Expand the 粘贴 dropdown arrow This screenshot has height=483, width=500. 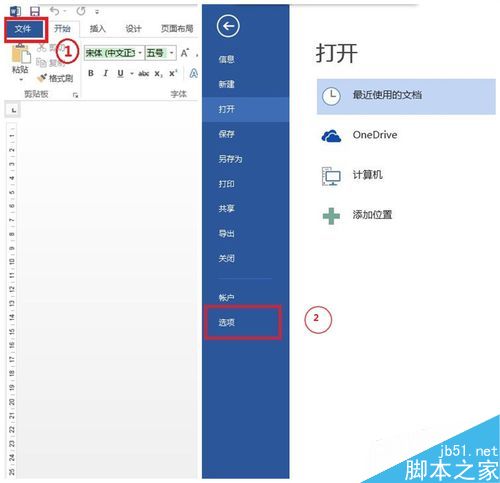pos(21,80)
